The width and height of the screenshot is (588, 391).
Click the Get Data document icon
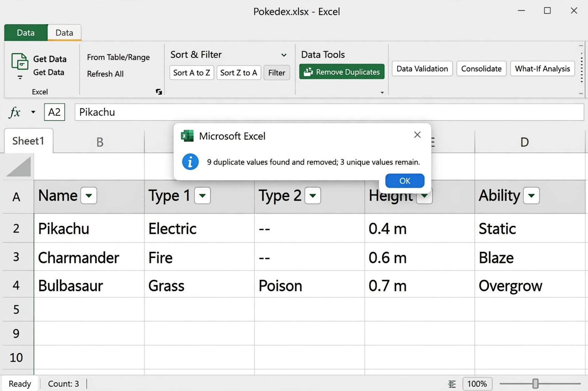(x=20, y=62)
